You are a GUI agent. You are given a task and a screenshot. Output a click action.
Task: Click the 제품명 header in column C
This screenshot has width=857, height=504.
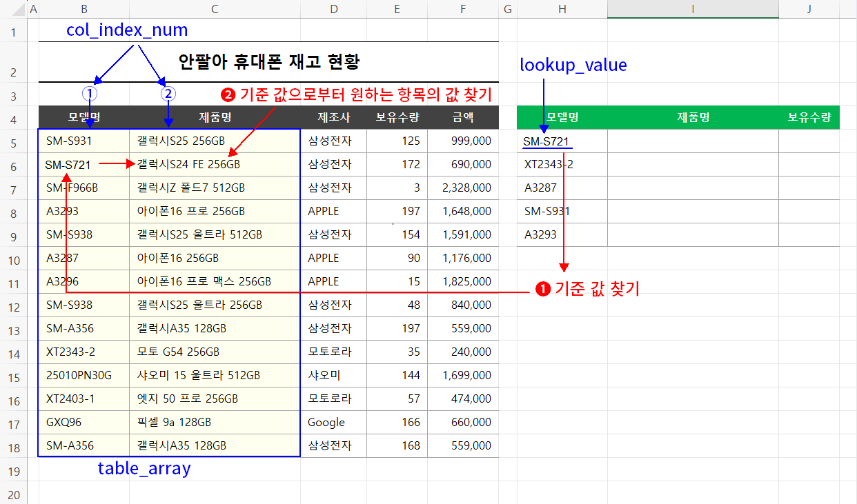[x=215, y=118]
